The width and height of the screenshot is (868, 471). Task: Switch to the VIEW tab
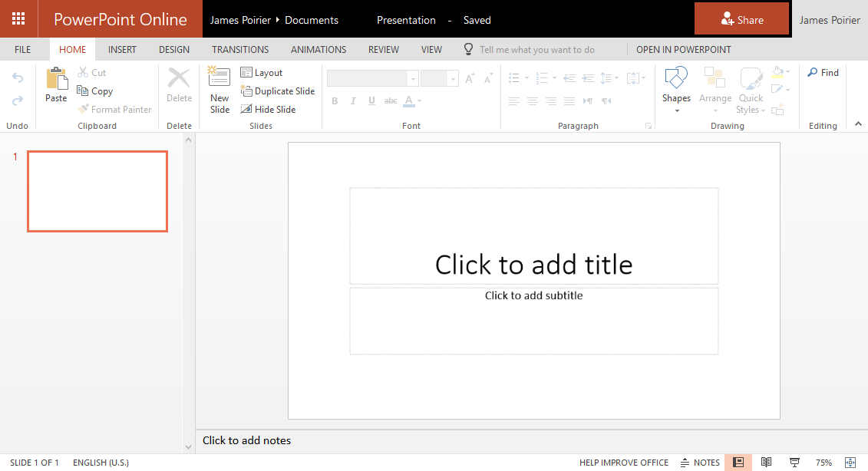pos(431,49)
